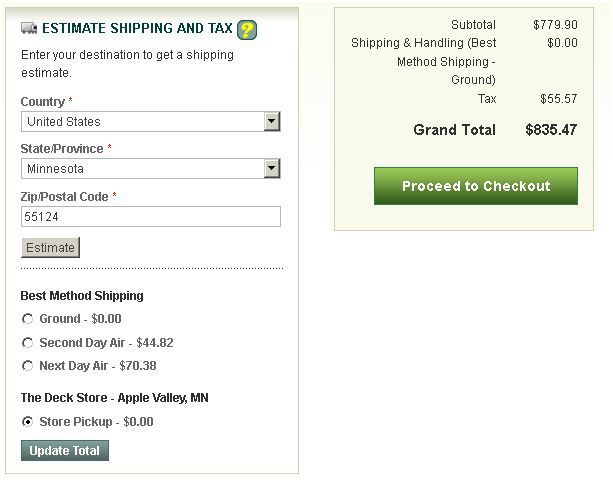Click the Best Method Shipping heading
Image resolution: width=613 pixels, height=482 pixels.
(x=82, y=296)
